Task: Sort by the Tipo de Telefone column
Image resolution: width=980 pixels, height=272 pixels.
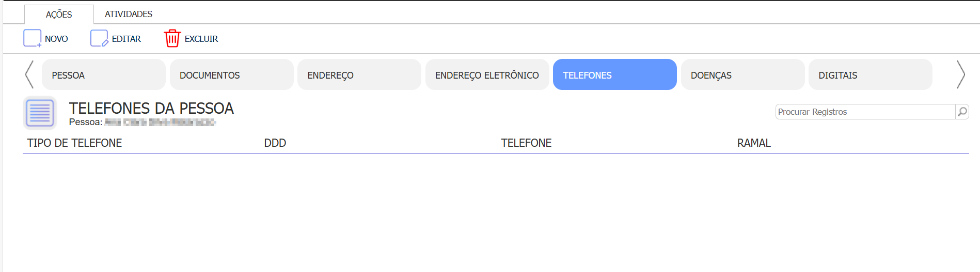Action: (x=74, y=143)
